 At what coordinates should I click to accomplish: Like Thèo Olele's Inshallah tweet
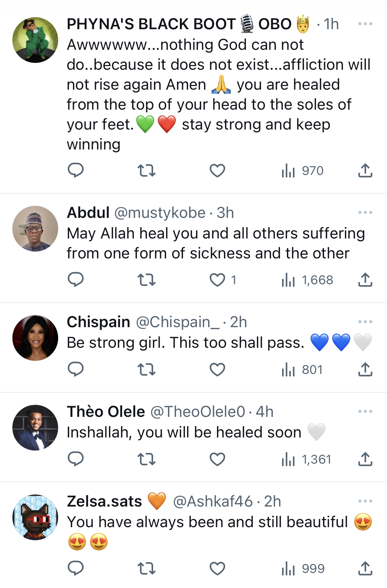[217, 459]
